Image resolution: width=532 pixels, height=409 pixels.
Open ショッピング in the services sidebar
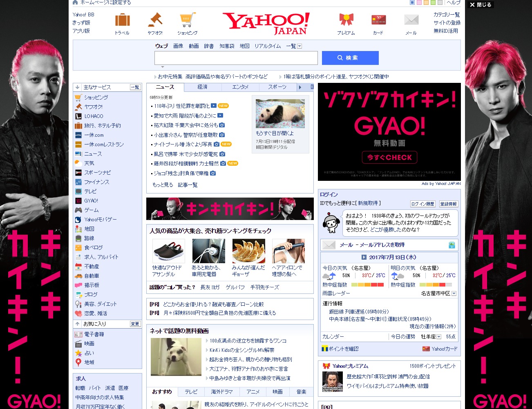[96, 97]
